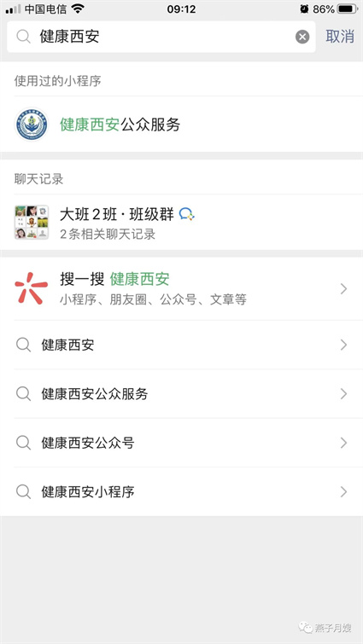The height and width of the screenshot is (644, 363).
Task: Open chevron for 健康西安公众服务 suggestion
Action: click(x=343, y=394)
